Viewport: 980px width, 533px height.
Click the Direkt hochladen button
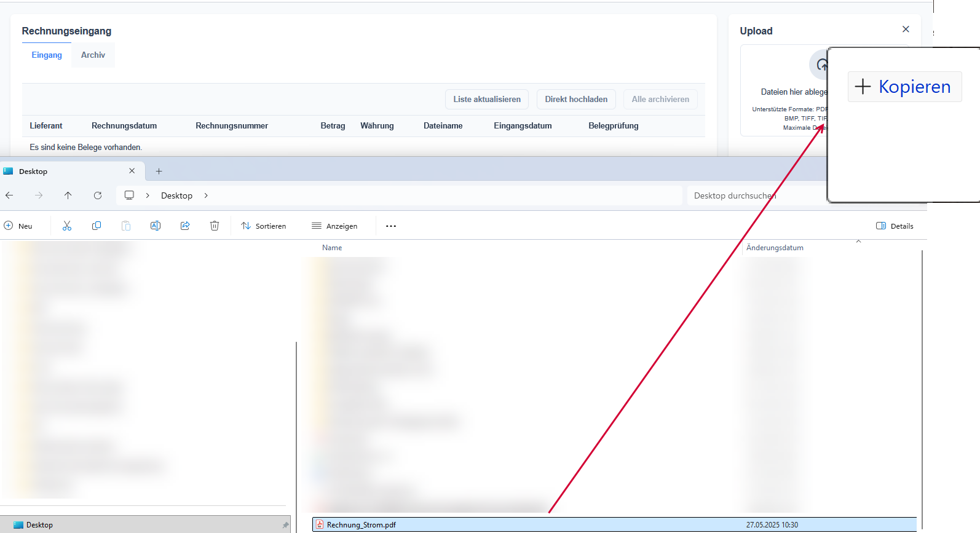(x=576, y=100)
